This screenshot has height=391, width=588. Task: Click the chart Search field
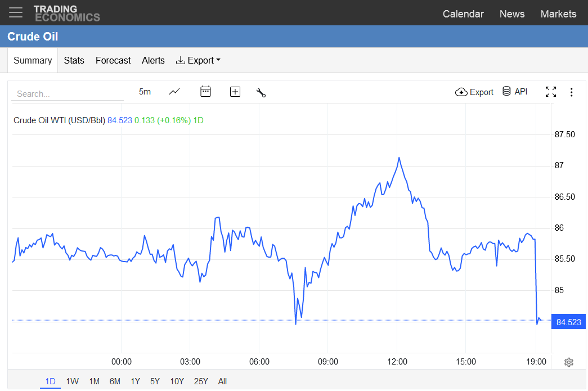(x=68, y=94)
